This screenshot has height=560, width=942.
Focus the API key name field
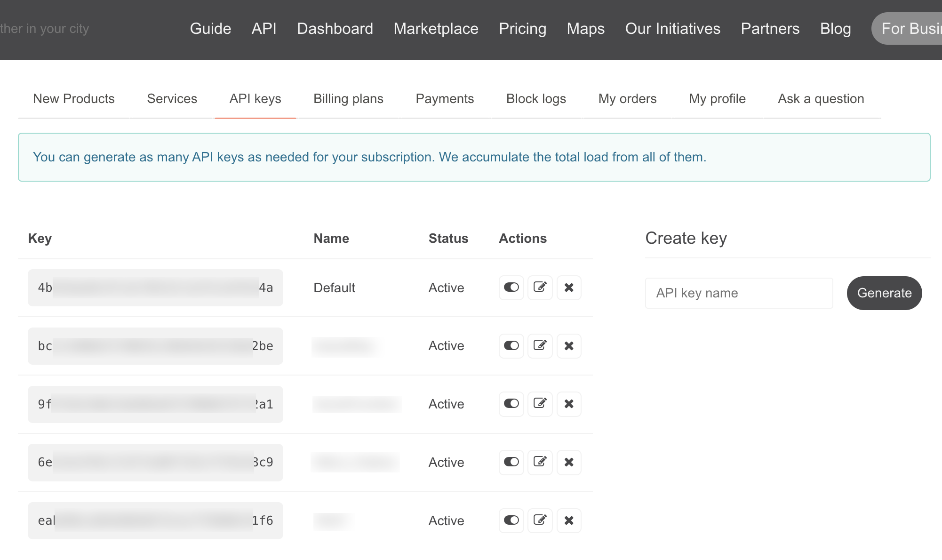point(739,293)
